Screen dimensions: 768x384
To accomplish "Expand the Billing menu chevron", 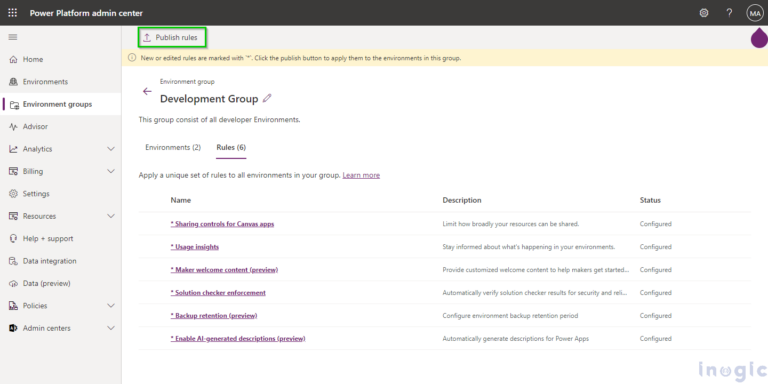I will [111, 171].
